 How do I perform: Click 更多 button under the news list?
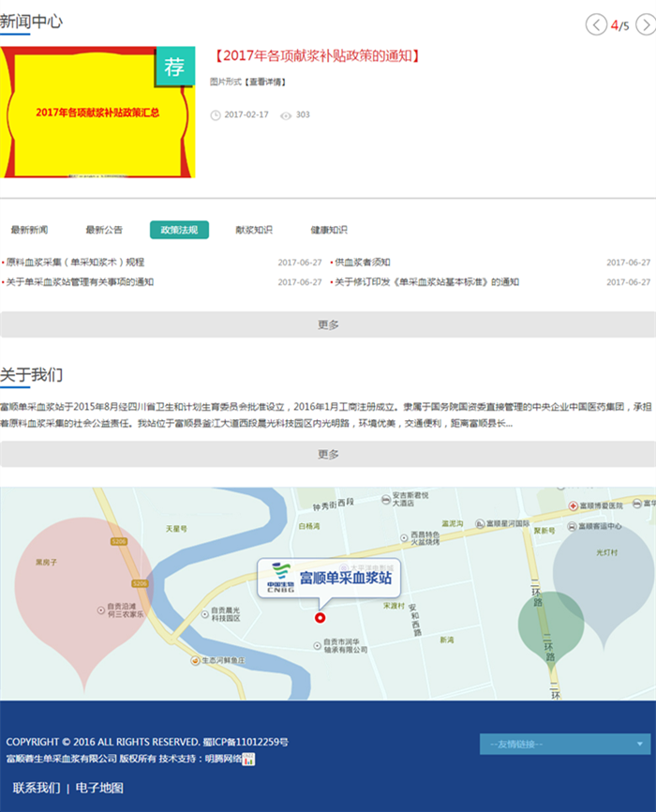(328, 324)
